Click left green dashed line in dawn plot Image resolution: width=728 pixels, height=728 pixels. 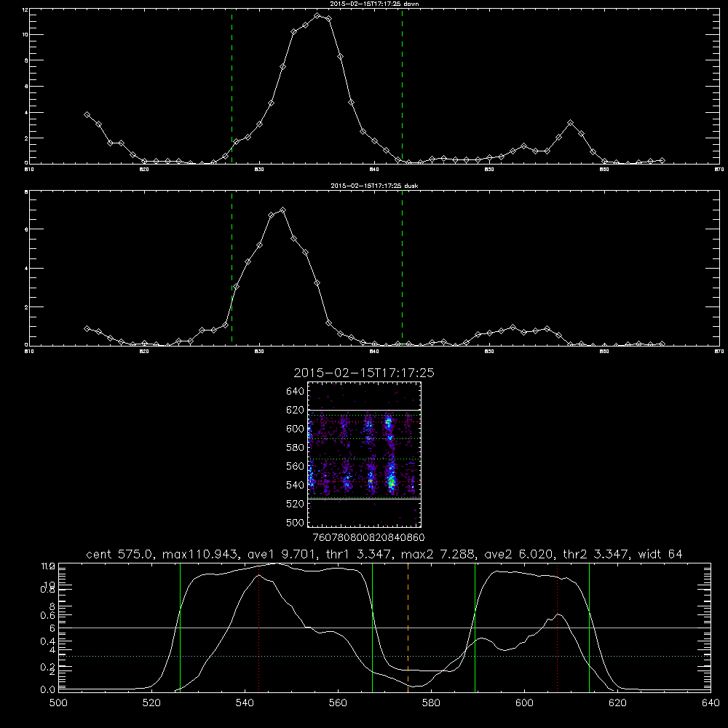pyautogui.click(x=232, y=87)
